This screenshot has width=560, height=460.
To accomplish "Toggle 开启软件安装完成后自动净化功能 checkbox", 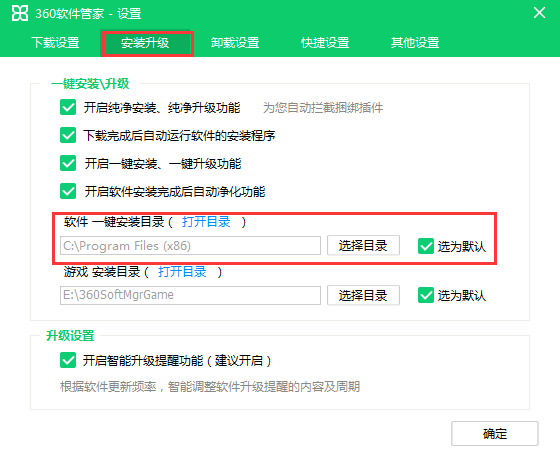I will [x=68, y=191].
